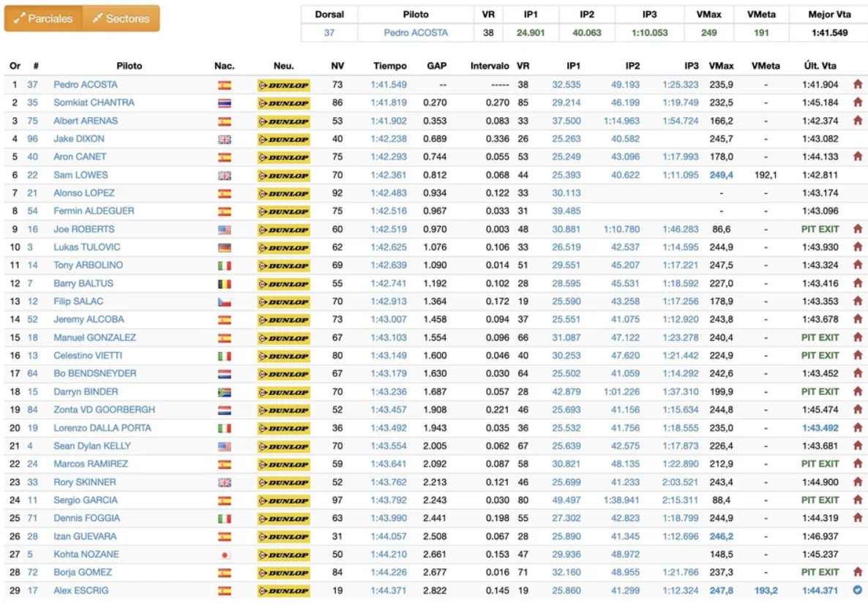This screenshot has height=605, width=868.
Task: Click PIT EXIT status in Celestino VIETTI's row
Action: pyautogui.click(x=820, y=356)
